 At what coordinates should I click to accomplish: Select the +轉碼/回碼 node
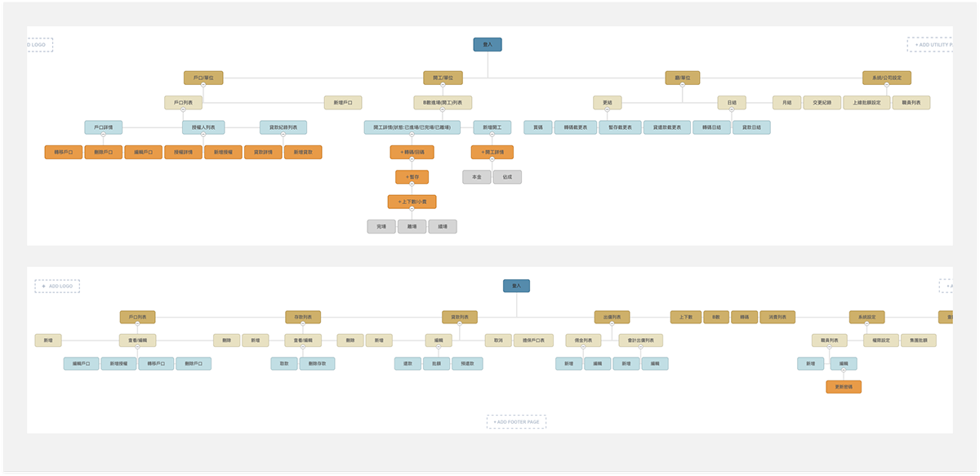pyautogui.click(x=412, y=152)
